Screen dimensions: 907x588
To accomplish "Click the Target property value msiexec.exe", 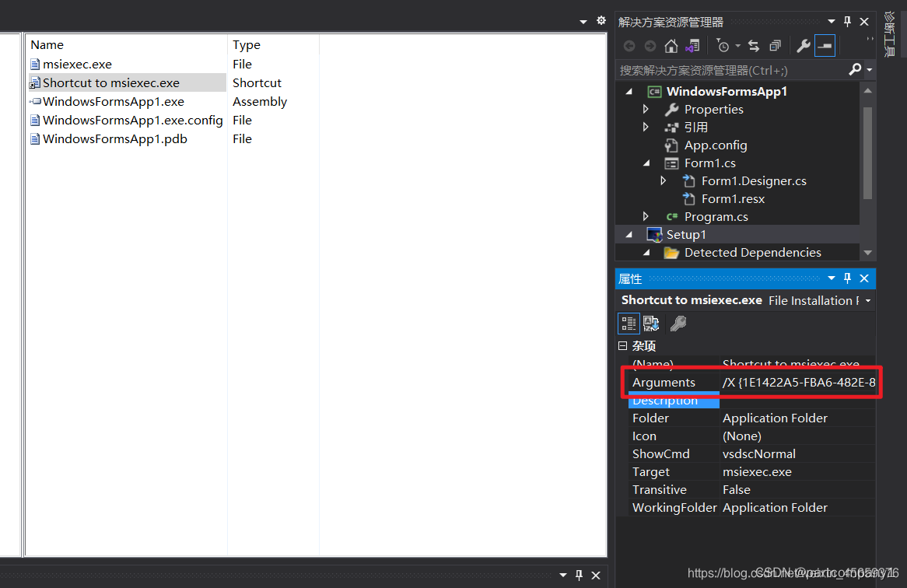I will (757, 472).
